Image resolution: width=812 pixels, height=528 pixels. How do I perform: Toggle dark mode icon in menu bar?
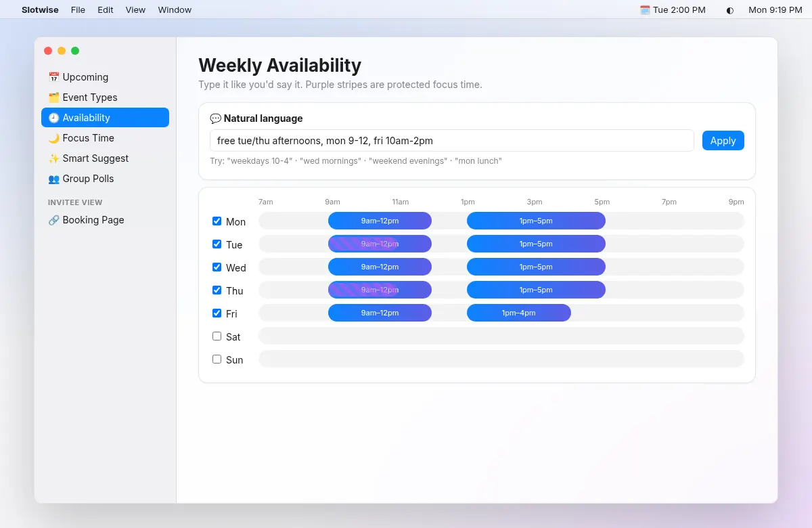point(729,10)
